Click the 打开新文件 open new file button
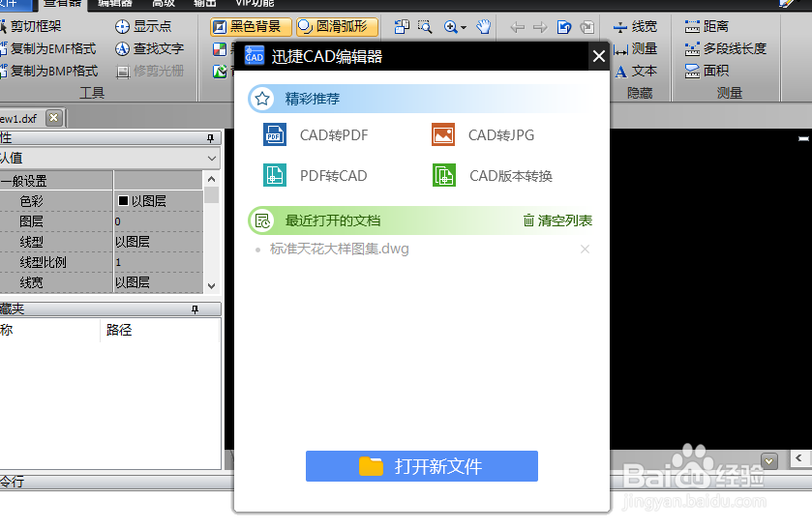This screenshot has width=812, height=529. pyautogui.click(x=422, y=466)
